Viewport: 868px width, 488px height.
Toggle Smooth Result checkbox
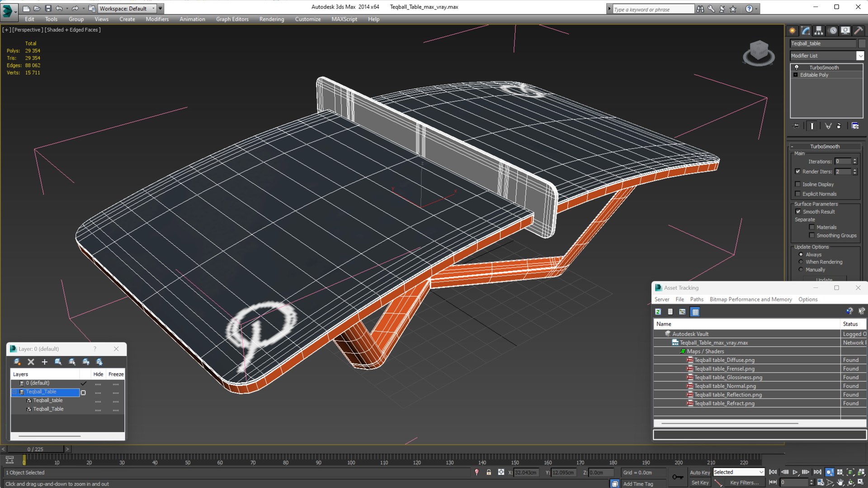798,212
